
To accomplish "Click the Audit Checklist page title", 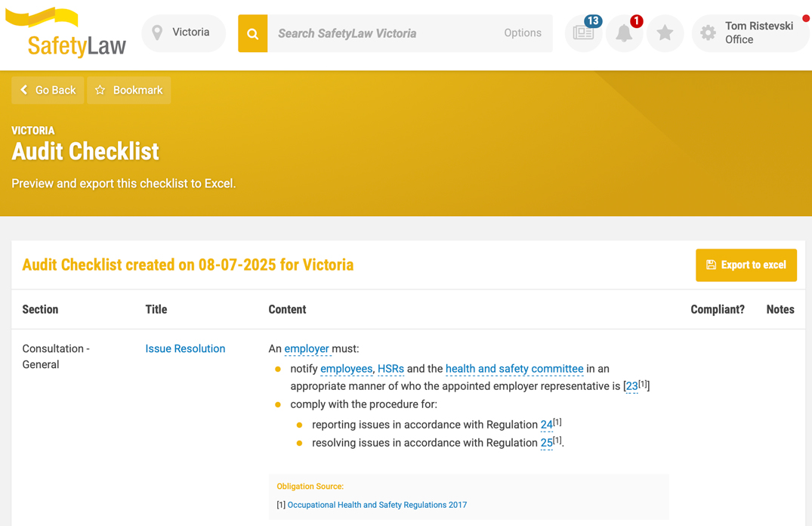I will (85, 151).
